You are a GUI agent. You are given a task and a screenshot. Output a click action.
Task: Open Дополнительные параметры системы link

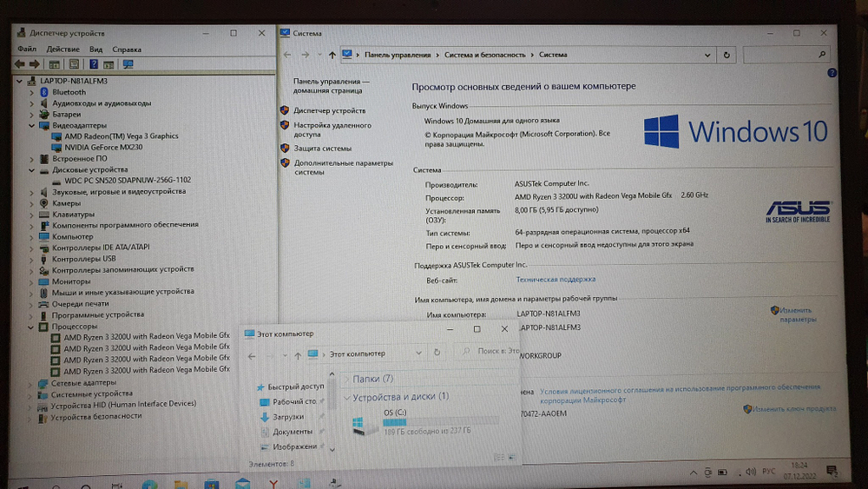coord(343,168)
